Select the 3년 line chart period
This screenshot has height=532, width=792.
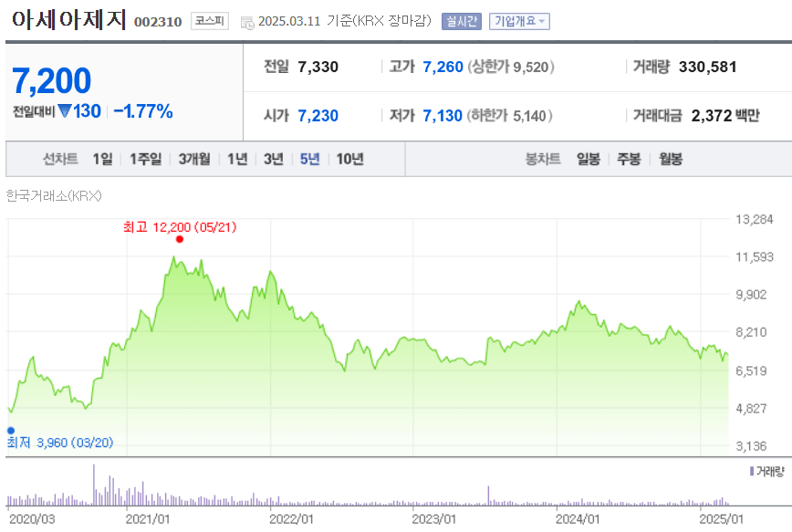(273, 159)
